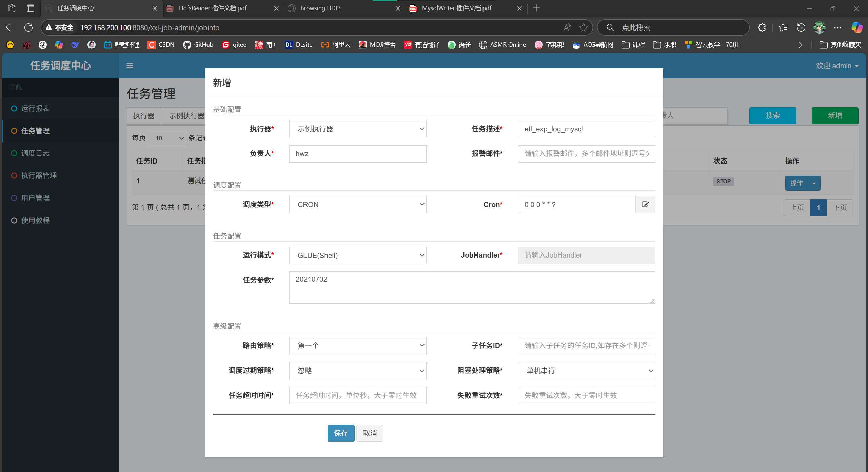Click the 任务参数 text area containing 20210702
This screenshot has height=472, width=868.
coord(472,287)
